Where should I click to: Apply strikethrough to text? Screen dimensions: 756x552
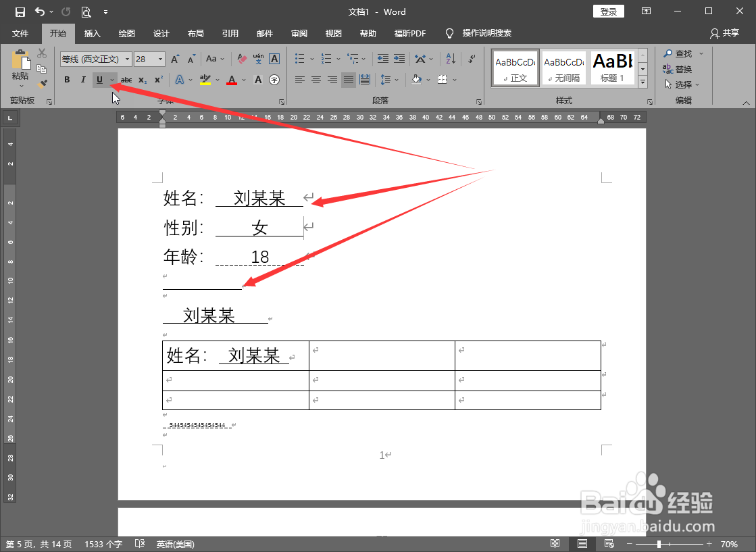pyautogui.click(x=126, y=80)
